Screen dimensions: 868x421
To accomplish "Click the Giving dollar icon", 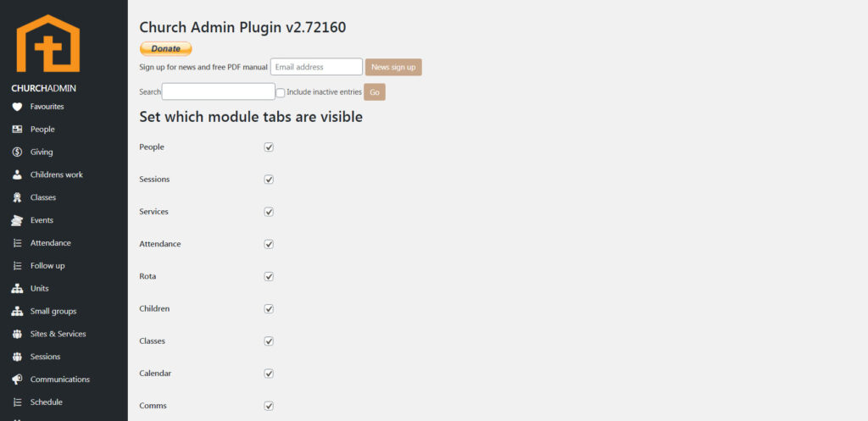I will click(17, 152).
